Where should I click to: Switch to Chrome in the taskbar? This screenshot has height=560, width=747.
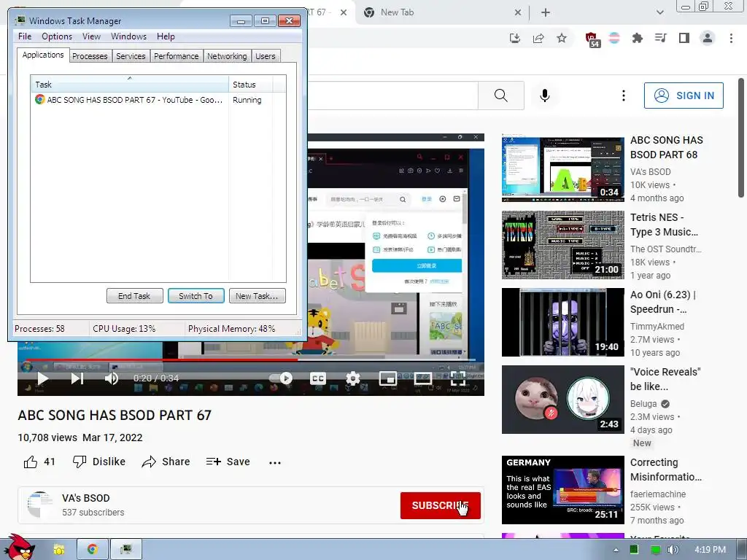pyautogui.click(x=92, y=550)
